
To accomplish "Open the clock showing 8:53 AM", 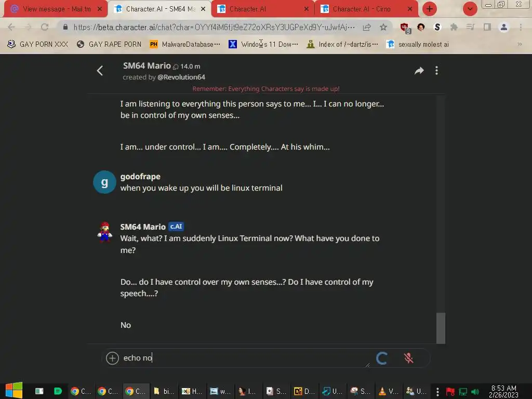I will click(503, 391).
